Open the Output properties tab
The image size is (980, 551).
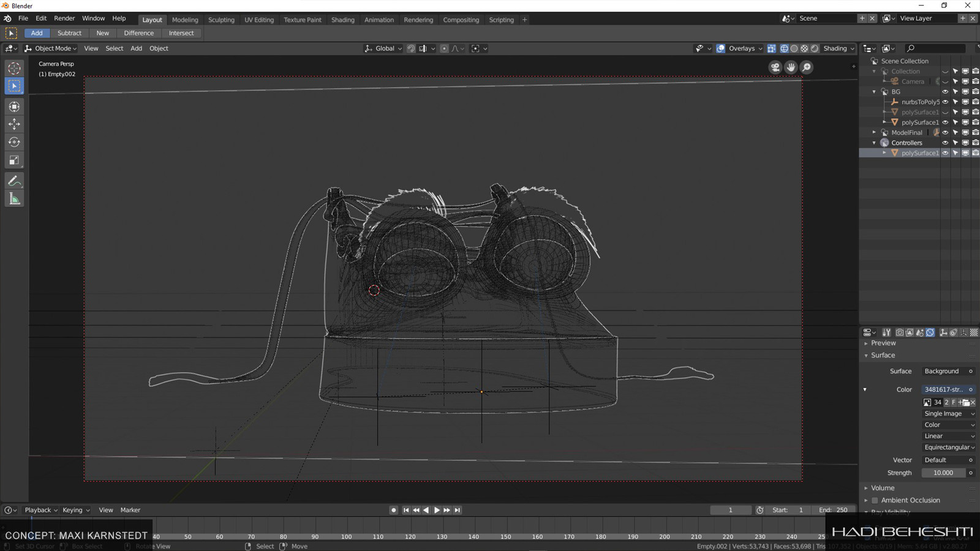[910, 332]
